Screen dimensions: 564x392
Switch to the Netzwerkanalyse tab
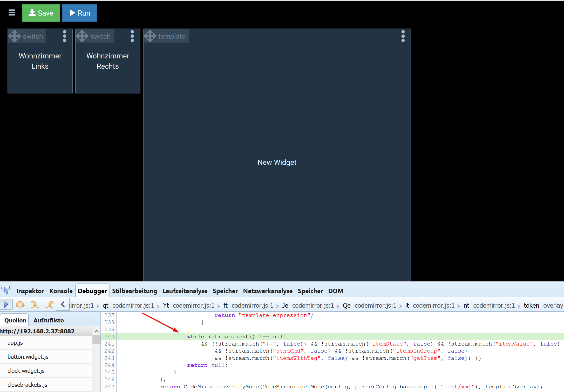(x=268, y=291)
